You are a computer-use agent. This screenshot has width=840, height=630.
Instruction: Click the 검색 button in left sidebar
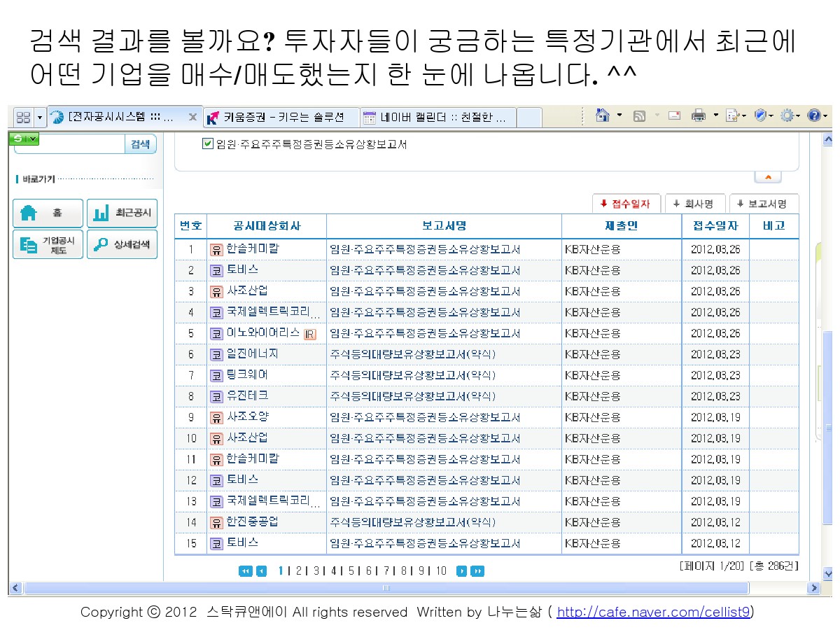pyautogui.click(x=140, y=144)
